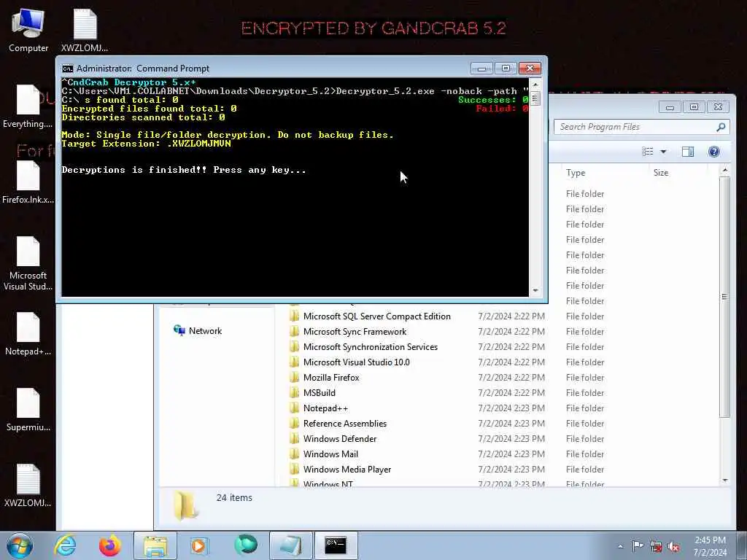The image size is (747, 560).
Task: Open the views dropdown arrow in Explorer
Action: click(x=663, y=152)
